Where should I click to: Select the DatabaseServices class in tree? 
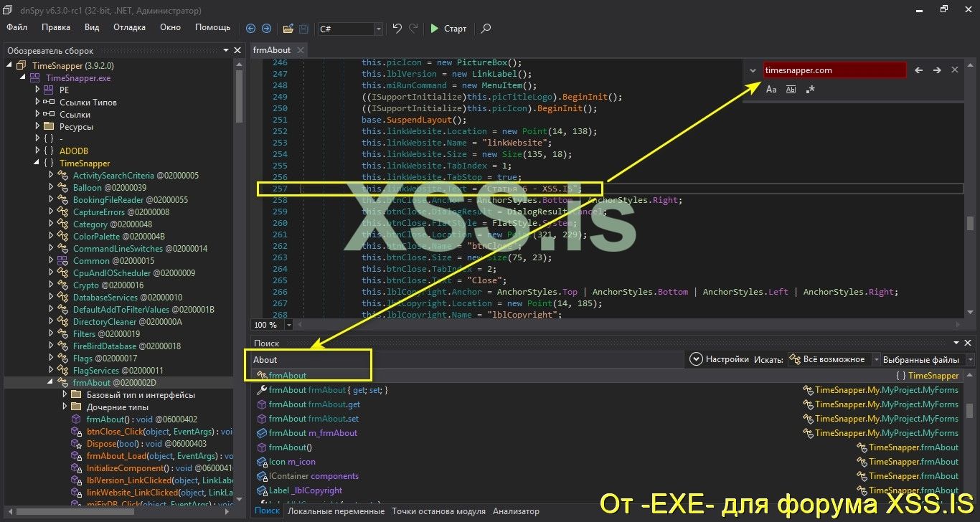[128, 298]
